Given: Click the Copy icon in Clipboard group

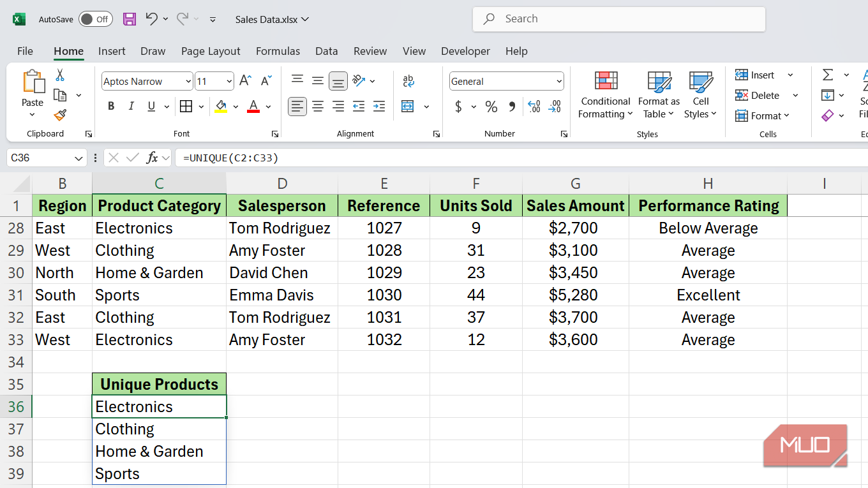Looking at the screenshot, I should 61,95.
